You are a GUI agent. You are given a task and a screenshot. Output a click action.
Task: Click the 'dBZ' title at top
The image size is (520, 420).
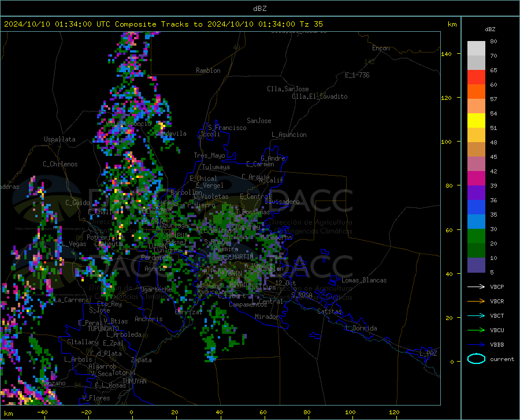pos(259,9)
